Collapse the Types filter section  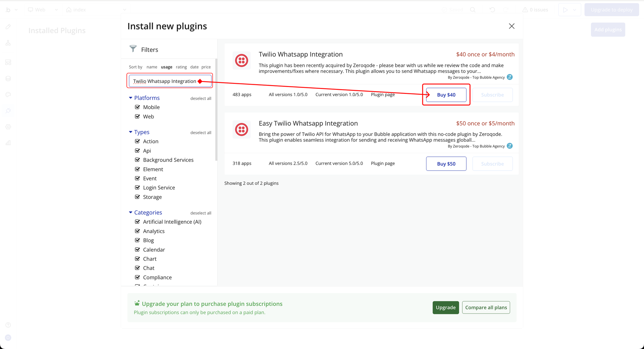[130, 132]
